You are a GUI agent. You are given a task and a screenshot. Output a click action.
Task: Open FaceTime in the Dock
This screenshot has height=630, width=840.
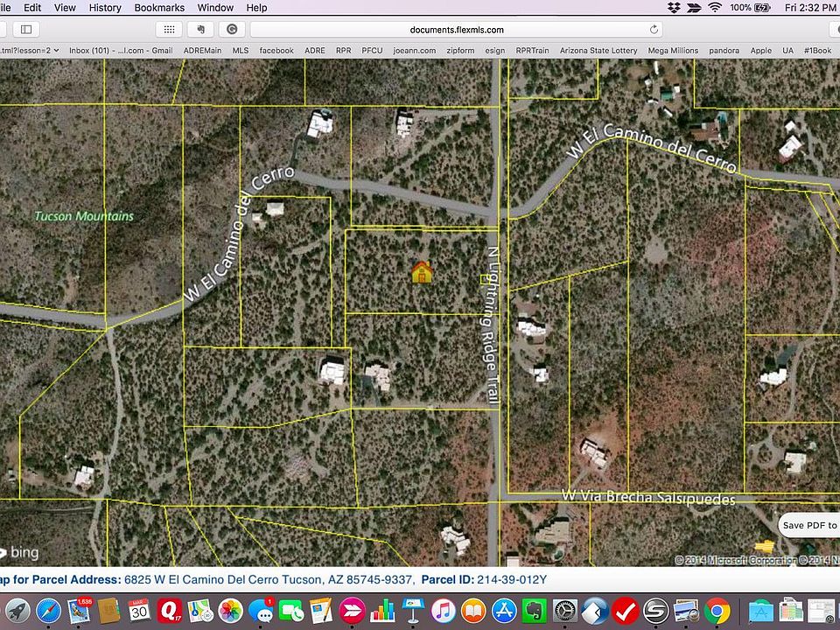click(x=291, y=611)
